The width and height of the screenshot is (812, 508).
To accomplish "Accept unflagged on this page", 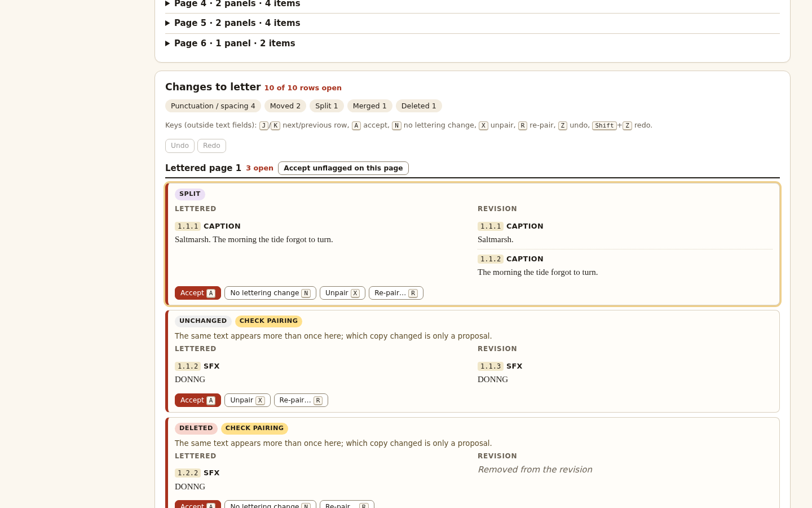I will pos(343,168).
